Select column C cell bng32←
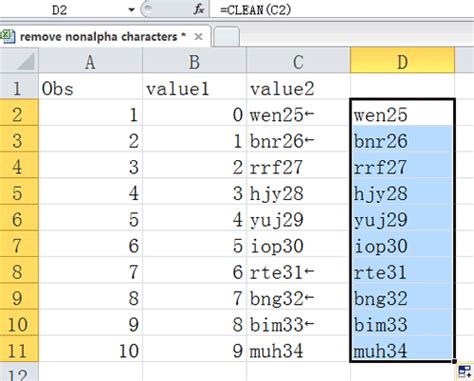Image resolution: width=474 pixels, height=381 pixels. click(x=298, y=297)
